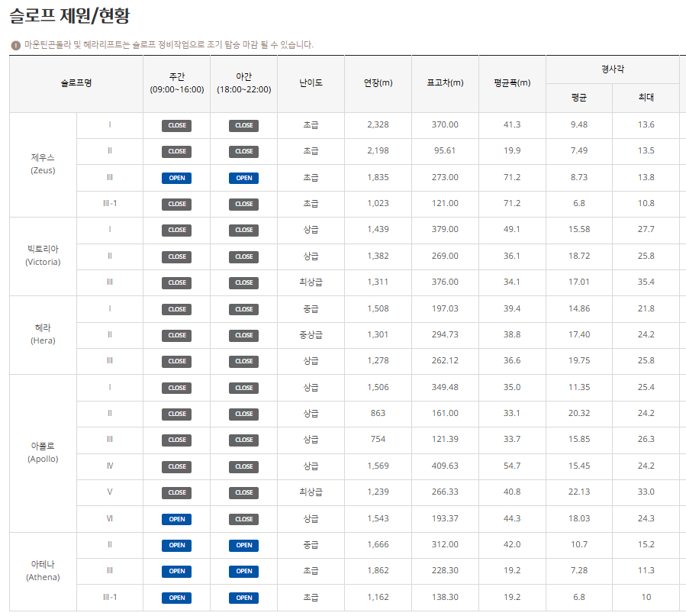Select the 아폴로 (Apollo) slope group cell
Viewport: 686px width, 616px height.
(x=43, y=453)
